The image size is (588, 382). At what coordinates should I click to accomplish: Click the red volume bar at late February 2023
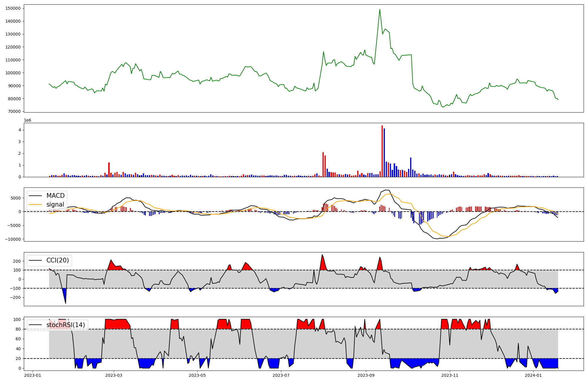tap(109, 170)
